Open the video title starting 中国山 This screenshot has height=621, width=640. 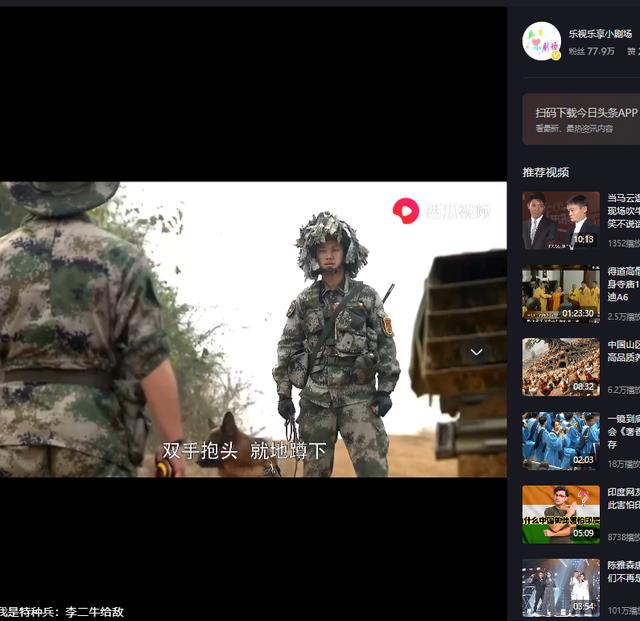(623, 351)
